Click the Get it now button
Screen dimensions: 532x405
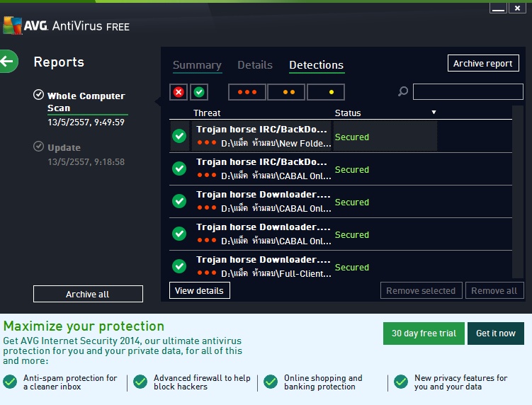[496, 333]
